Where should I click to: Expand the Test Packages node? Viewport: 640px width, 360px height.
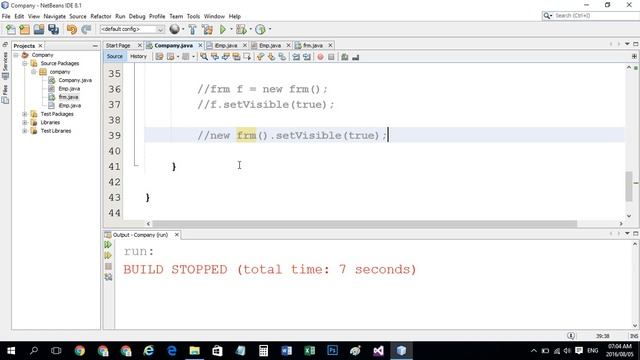pos(25,114)
